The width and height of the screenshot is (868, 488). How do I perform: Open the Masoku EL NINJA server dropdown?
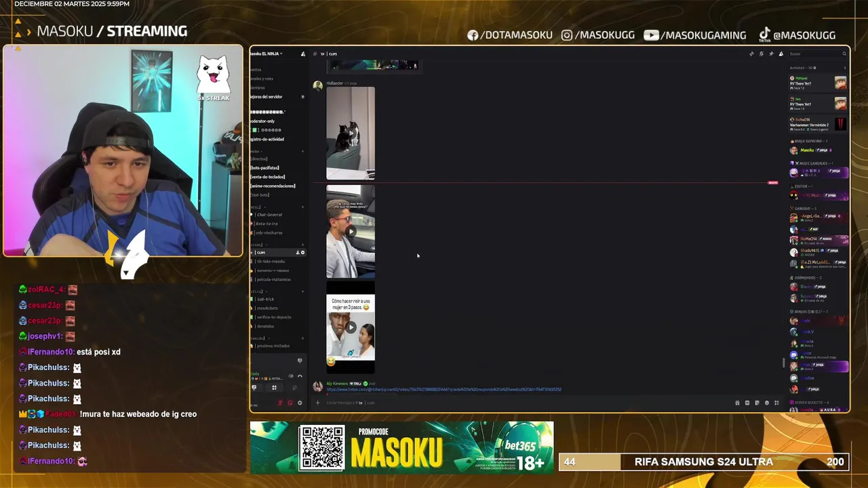pyautogui.click(x=267, y=54)
